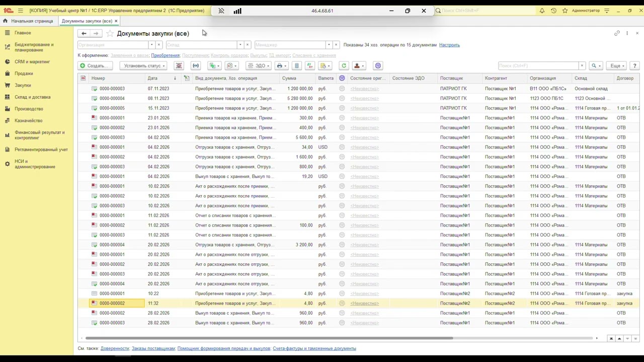Open the Заказы поставщикам link
Image resolution: width=644 pixels, height=362 pixels.
click(153, 348)
